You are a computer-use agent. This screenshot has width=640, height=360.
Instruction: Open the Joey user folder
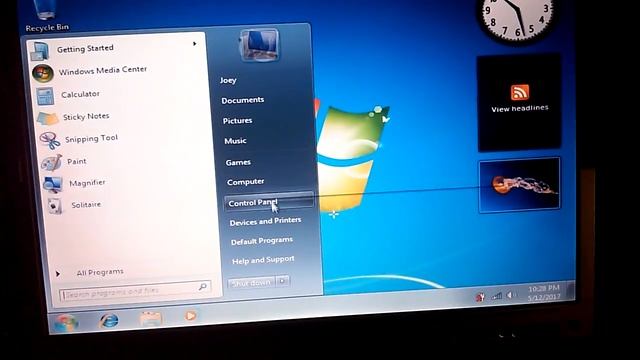point(228,80)
